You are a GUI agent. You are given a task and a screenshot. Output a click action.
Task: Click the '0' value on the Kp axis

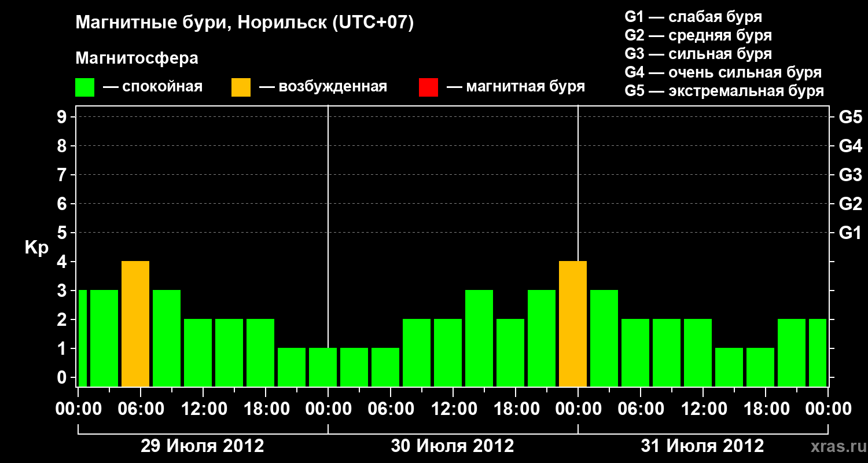click(63, 377)
